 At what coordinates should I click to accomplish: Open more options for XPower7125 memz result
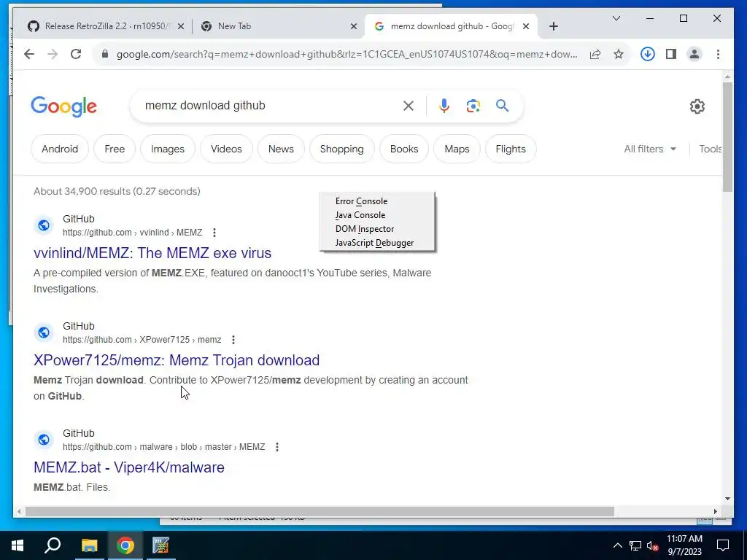click(x=233, y=340)
